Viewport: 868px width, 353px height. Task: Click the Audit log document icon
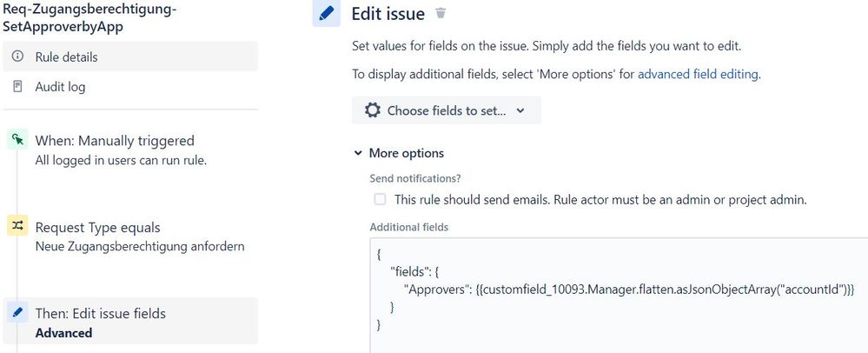(17, 86)
